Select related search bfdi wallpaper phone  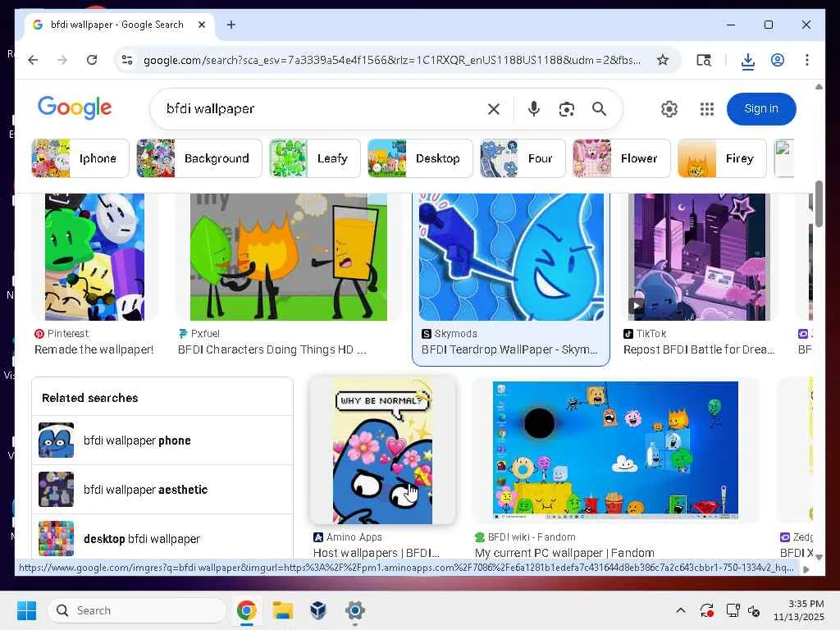[162, 441]
